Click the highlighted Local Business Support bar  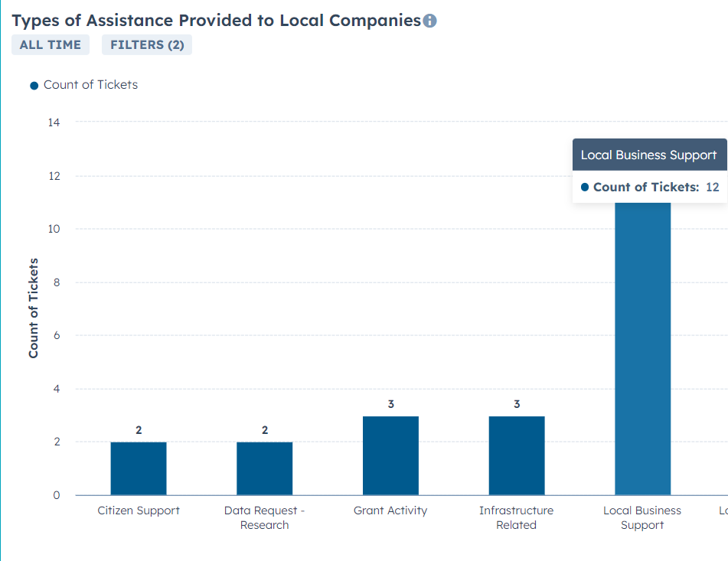tap(642, 349)
